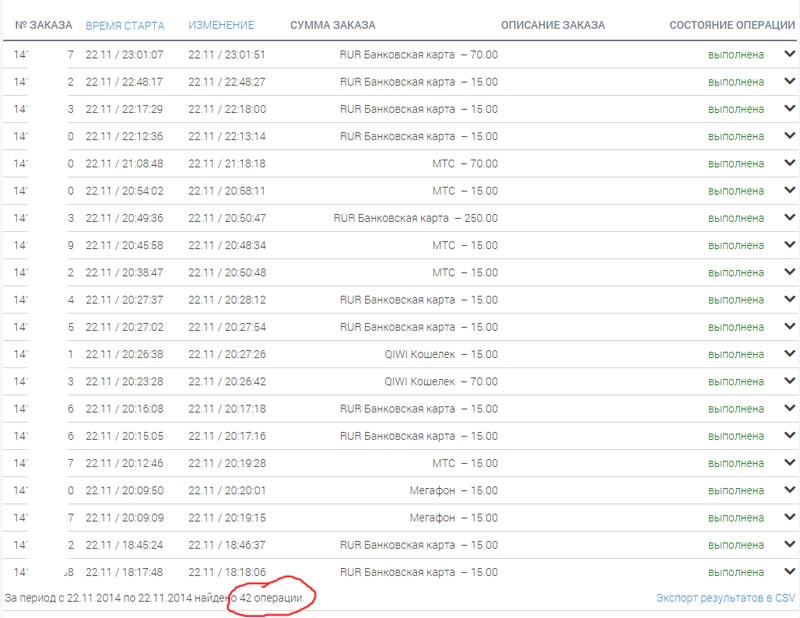Expand the order row started at 22:48:17
The width and height of the screenshot is (800, 618).
[789, 81]
